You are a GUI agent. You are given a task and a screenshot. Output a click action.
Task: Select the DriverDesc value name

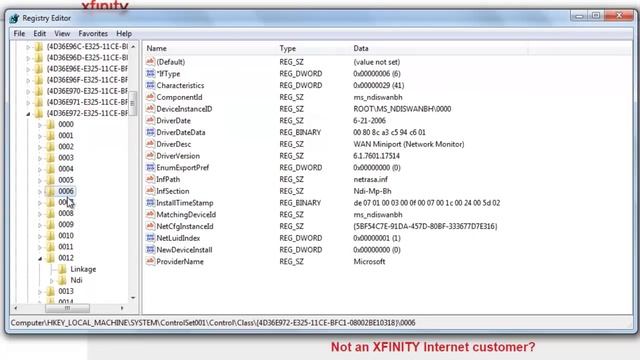[174, 144]
